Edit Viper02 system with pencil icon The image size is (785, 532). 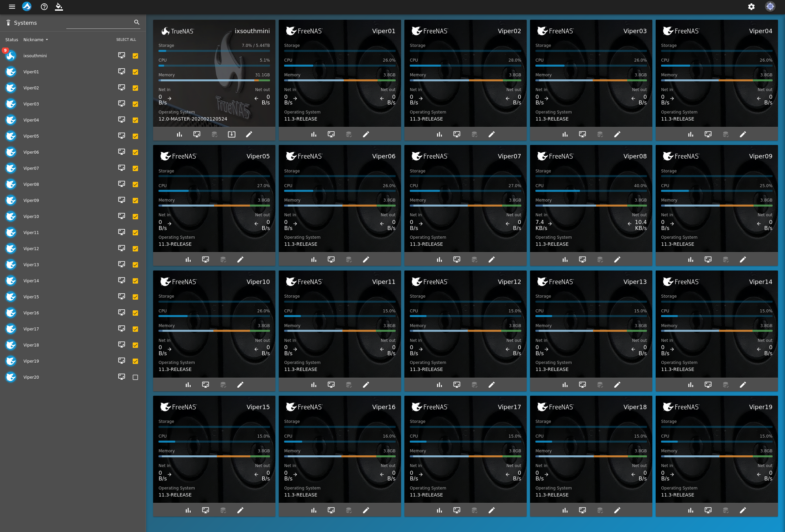[x=492, y=134]
